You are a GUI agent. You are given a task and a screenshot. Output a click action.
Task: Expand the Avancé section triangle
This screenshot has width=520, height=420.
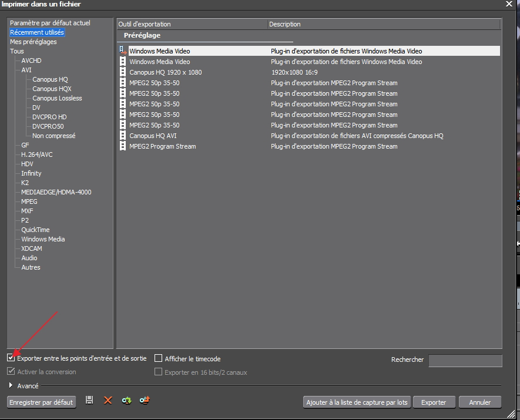(x=11, y=385)
